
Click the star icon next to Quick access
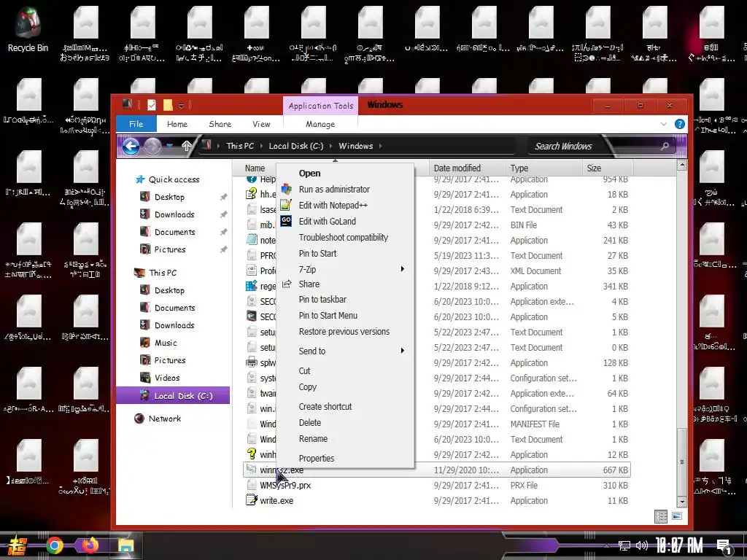click(140, 179)
